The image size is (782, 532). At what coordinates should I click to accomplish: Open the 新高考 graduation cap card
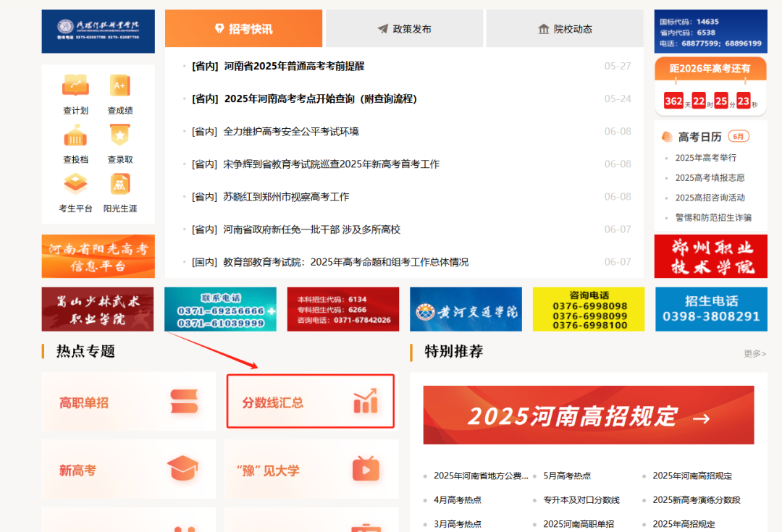129,469
